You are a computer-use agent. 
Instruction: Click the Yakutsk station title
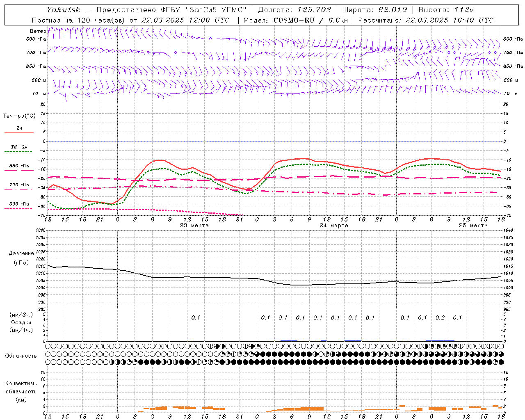point(63,10)
